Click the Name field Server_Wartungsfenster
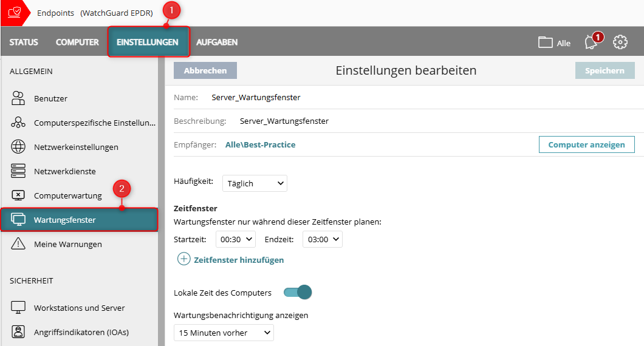Screen dimensions: 644x346 (x=256, y=97)
